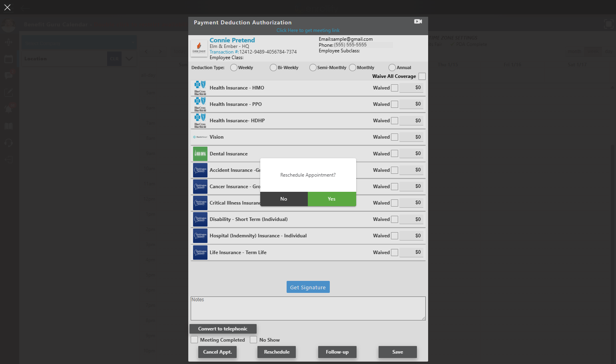Select the Semi-Monthly deduction type
Viewport: 616px width, 364px height.
click(x=313, y=68)
